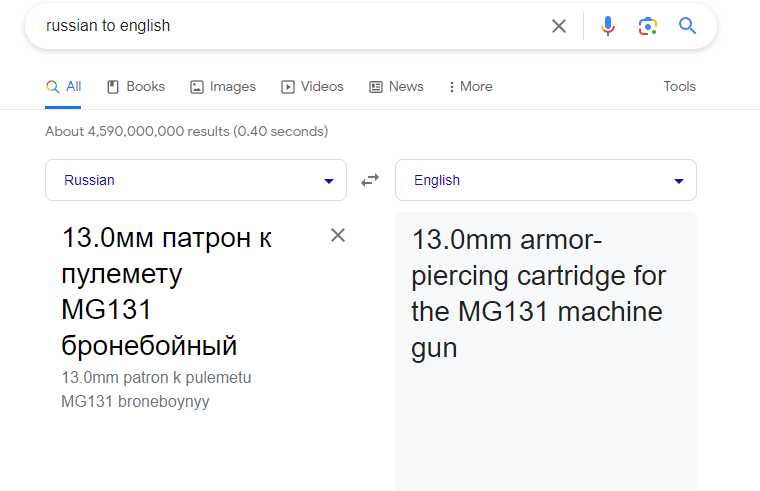Go to News results tab
The width and height of the screenshot is (760, 491).
[396, 87]
